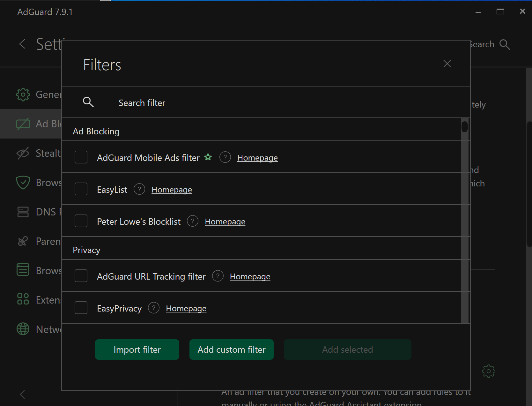Click the AdGuard URL Tracking filter name

(151, 276)
